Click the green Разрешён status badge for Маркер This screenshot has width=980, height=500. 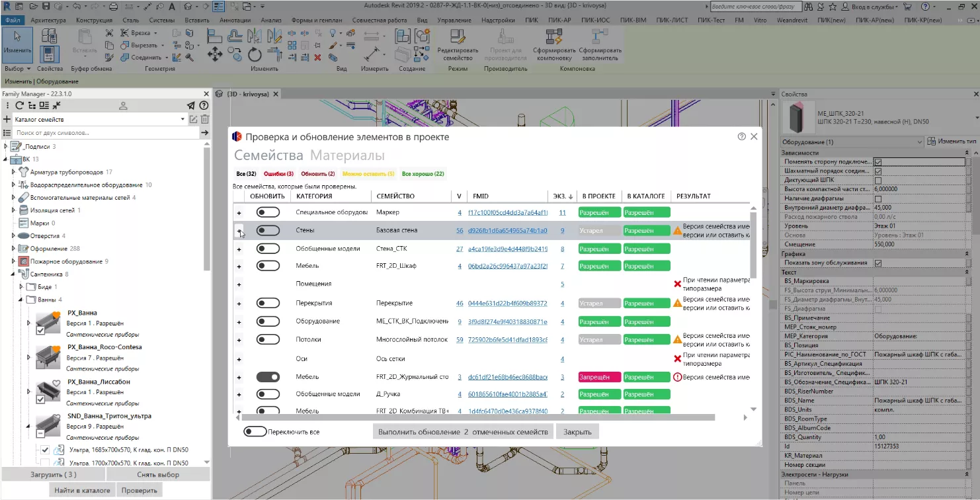click(599, 212)
